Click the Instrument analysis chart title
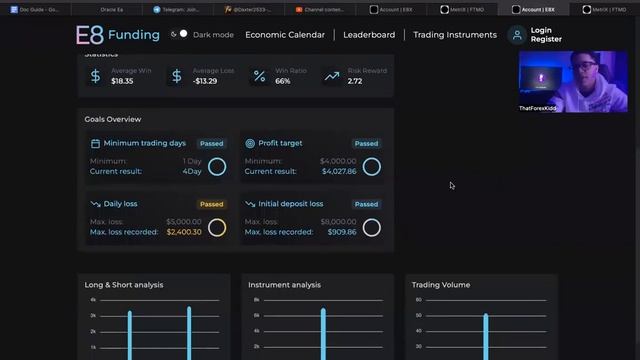The height and width of the screenshot is (360, 640). [x=284, y=285]
